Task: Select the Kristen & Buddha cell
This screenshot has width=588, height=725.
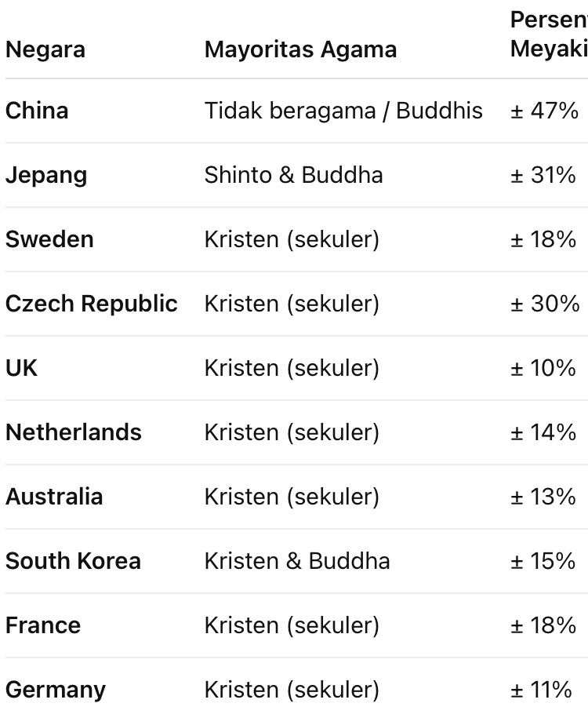Action: (x=297, y=561)
